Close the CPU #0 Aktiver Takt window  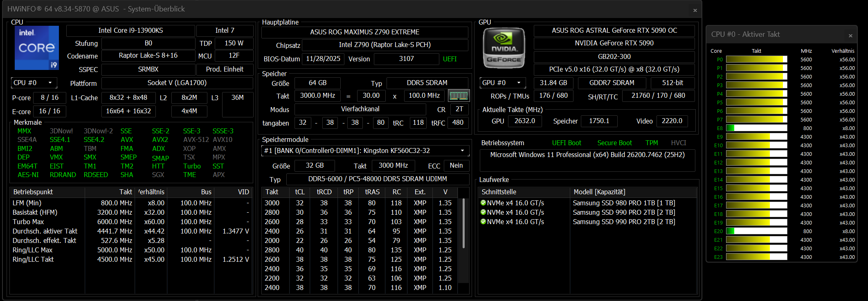(x=850, y=36)
